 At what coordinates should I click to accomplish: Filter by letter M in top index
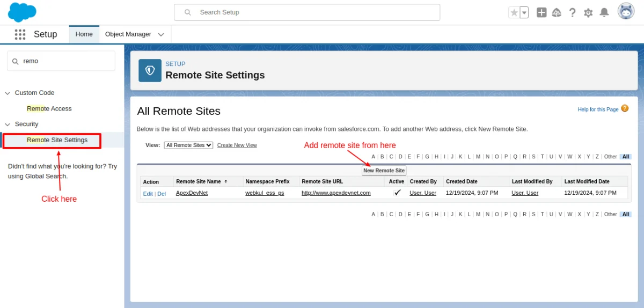pos(478,157)
